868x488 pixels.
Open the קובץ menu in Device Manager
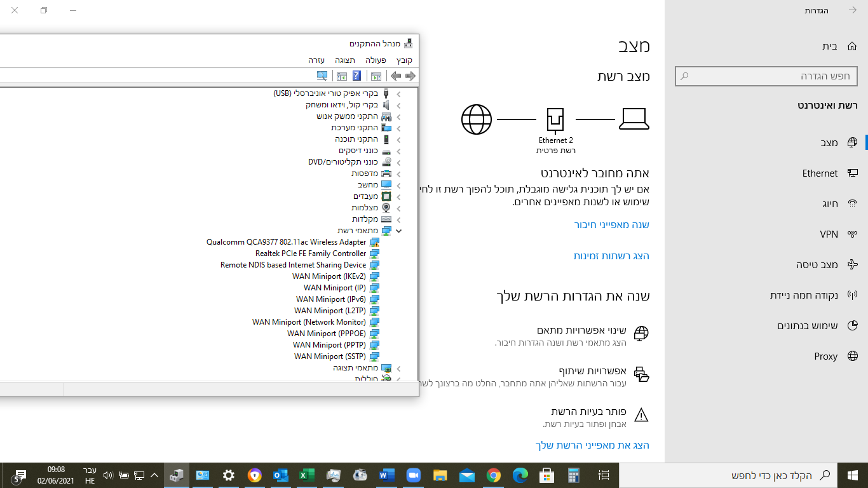[x=405, y=60]
